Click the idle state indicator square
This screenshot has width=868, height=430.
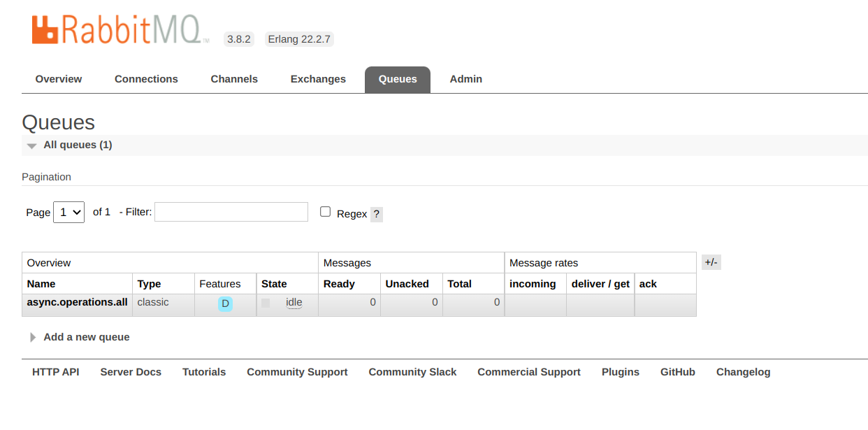coord(266,303)
